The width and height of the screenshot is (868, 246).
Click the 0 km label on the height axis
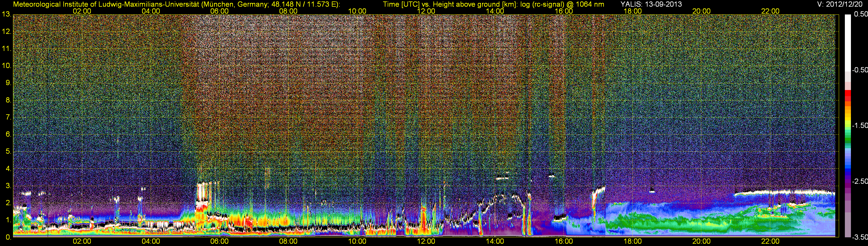pos(8,237)
